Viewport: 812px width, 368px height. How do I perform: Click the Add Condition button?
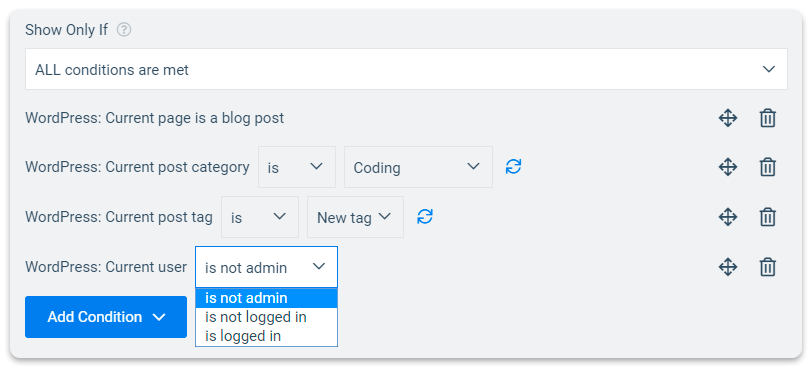click(x=106, y=317)
